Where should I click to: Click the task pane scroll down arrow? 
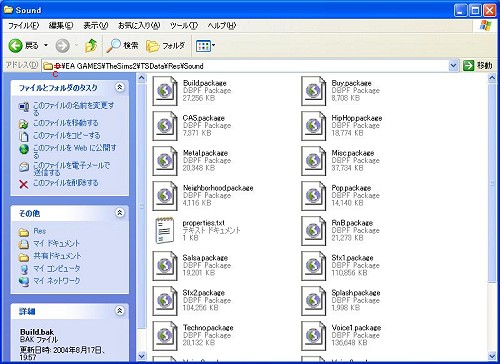(x=142, y=356)
